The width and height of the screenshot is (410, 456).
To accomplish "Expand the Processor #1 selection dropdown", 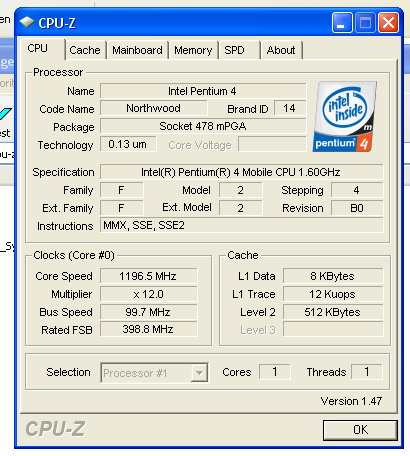I will point(199,373).
